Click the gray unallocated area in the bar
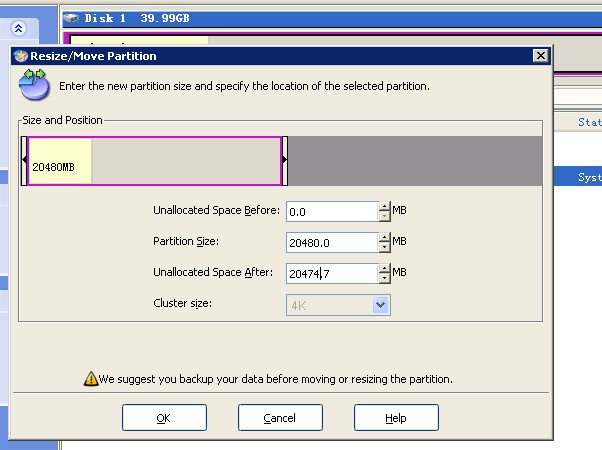Viewport: 602px width, 450px height. point(415,161)
